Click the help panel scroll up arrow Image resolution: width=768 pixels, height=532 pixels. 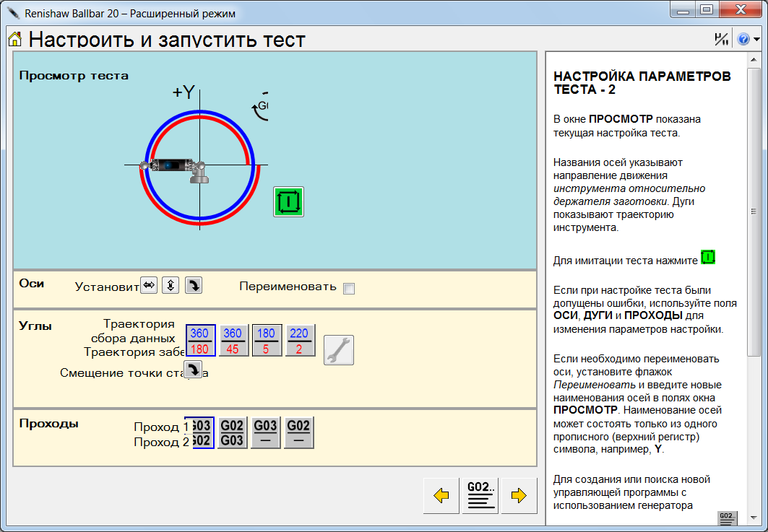754,60
